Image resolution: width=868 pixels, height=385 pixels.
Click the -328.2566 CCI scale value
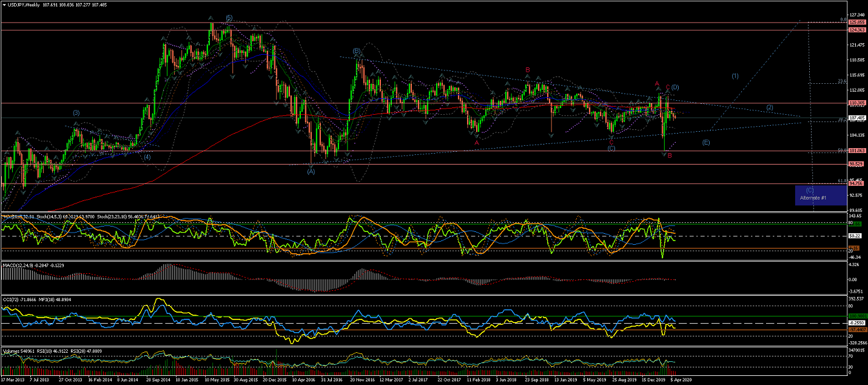click(x=857, y=343)
